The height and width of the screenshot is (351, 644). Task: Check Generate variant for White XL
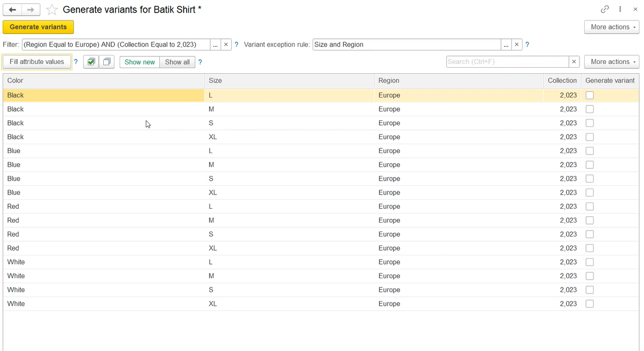point(590,304)
